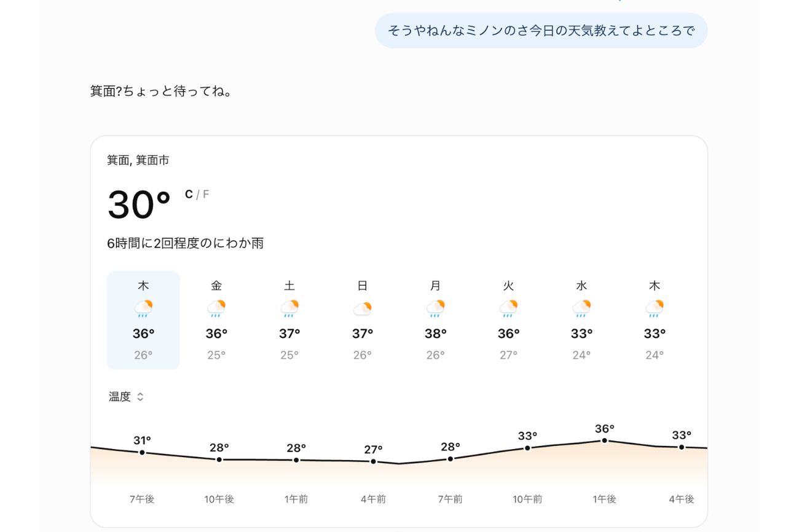Screen dimensions: 799x532
Task: Click the Wednesday (水) weather icon
Action: (582, 308)
